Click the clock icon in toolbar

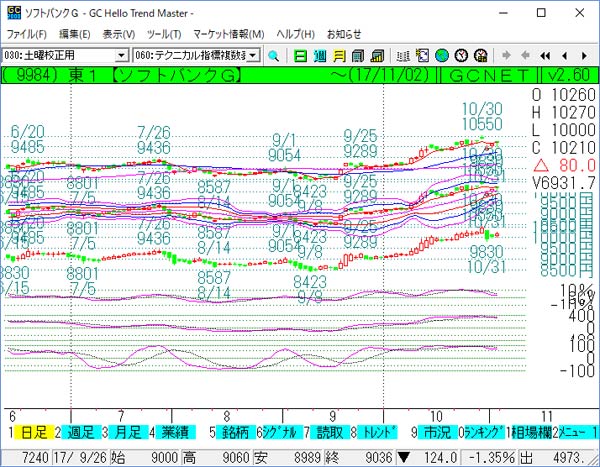point(461,56)
